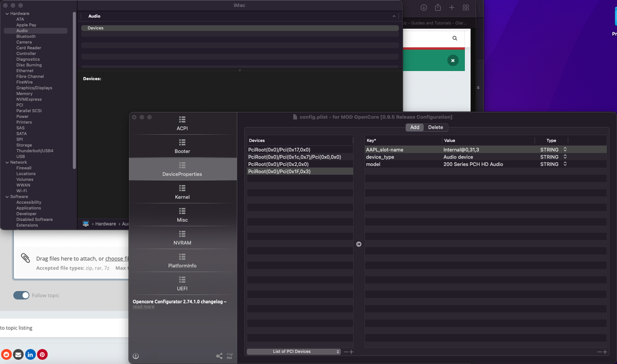Image resolution: width=617 pixels, height=364 pixels.
Task: Select the DeviceProperties section
Action: pyautogui.click(x=182, y=169)
